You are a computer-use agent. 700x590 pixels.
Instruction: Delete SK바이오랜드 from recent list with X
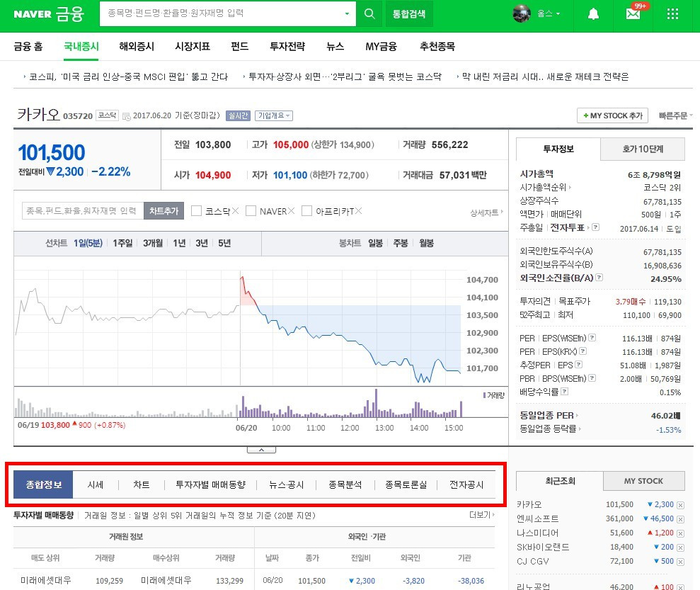pos(680,548)
